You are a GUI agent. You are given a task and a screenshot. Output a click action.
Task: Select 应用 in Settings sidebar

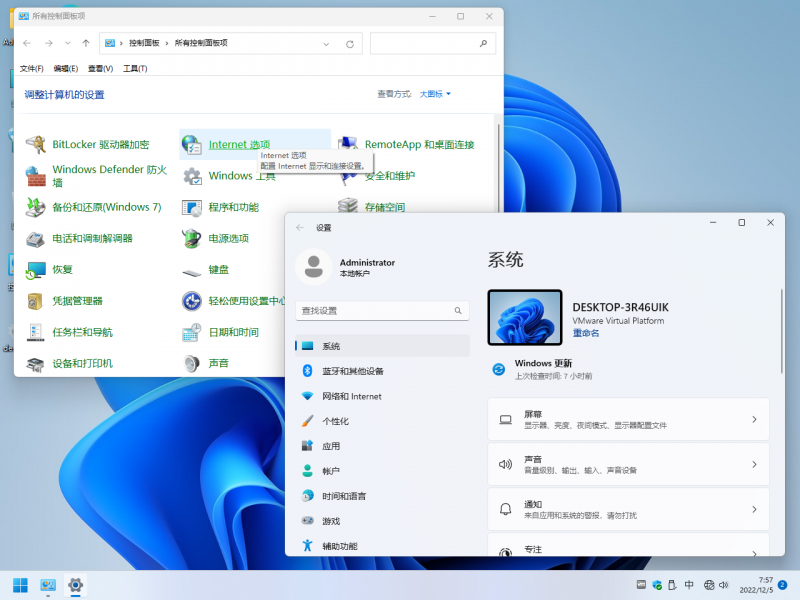coord(382,446)
